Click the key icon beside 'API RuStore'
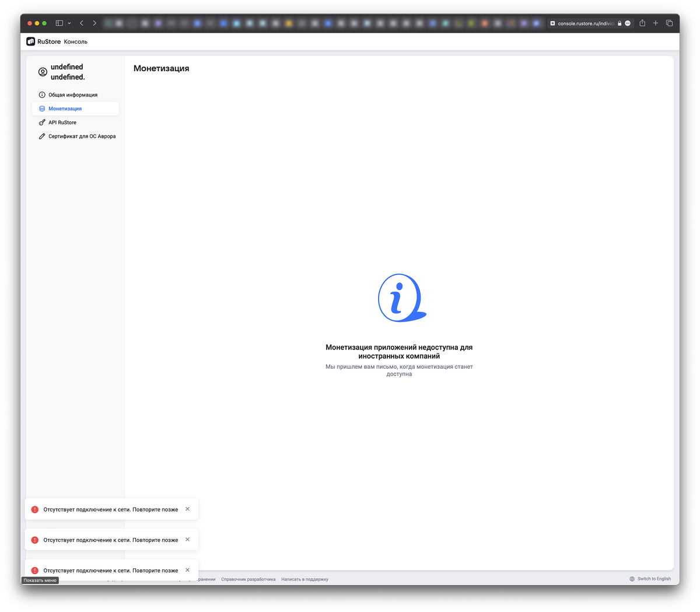This screenshot has width=700, height=612. [42, 123]
